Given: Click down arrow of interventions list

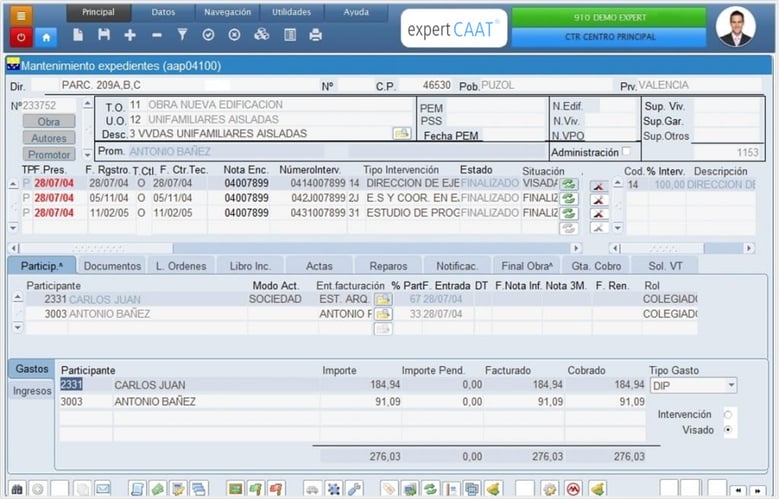Looking at the screenshot, I should (13, 228).
